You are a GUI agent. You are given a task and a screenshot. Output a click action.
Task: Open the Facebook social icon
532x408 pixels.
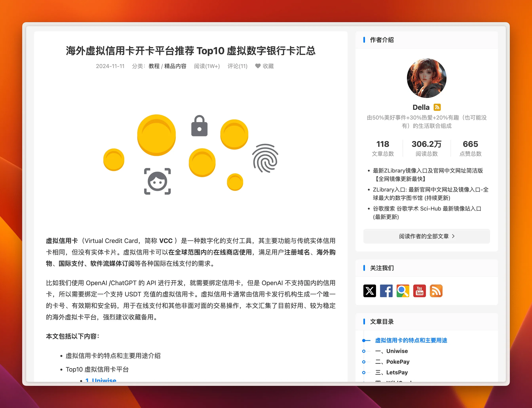pyautogui.click(x=386, y=291)
